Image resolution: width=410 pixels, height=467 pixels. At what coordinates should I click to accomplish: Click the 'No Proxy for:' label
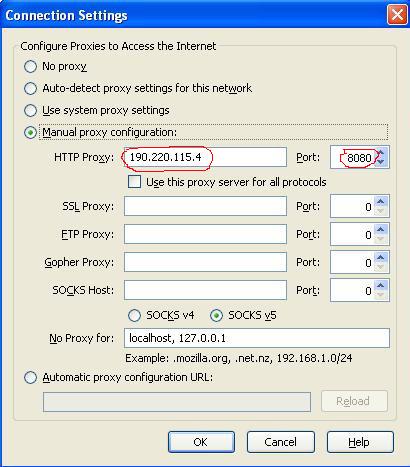pyautogui.click(x=82, y=338)
